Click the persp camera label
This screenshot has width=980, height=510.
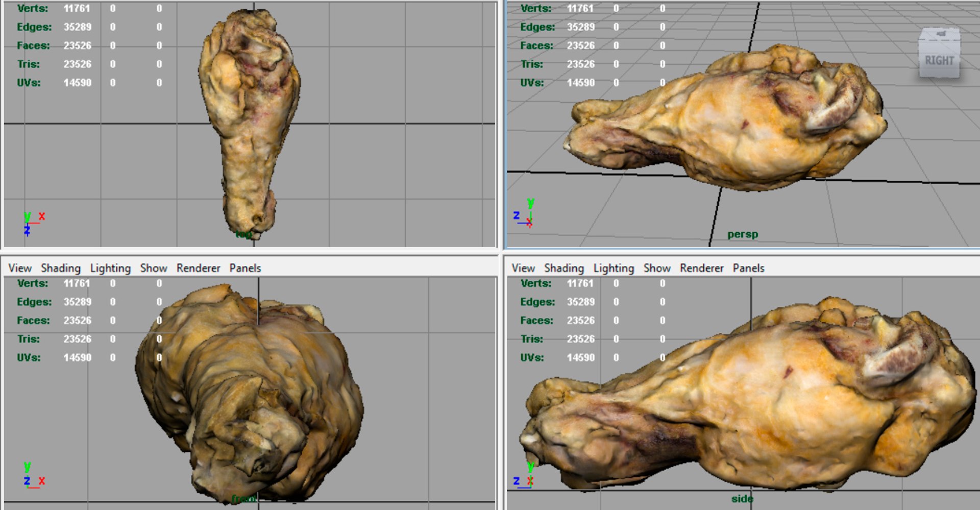[743, 234]
